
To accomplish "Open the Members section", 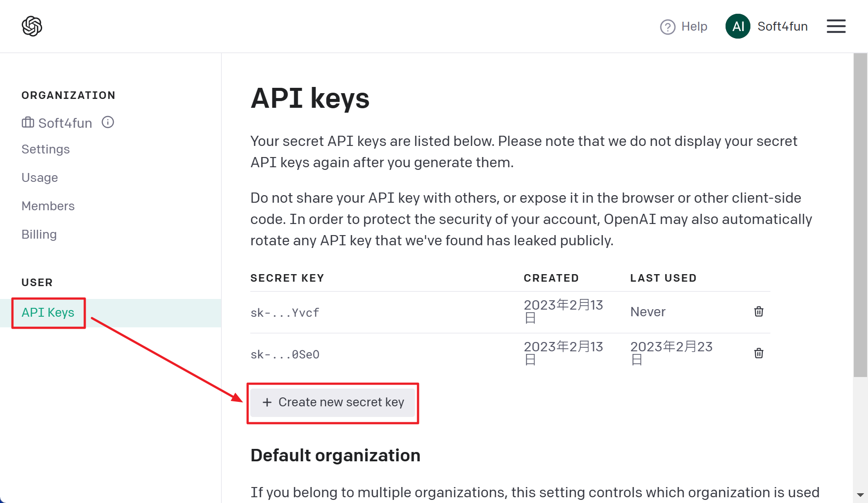I will pyautogui.click(x=48, y=206).
